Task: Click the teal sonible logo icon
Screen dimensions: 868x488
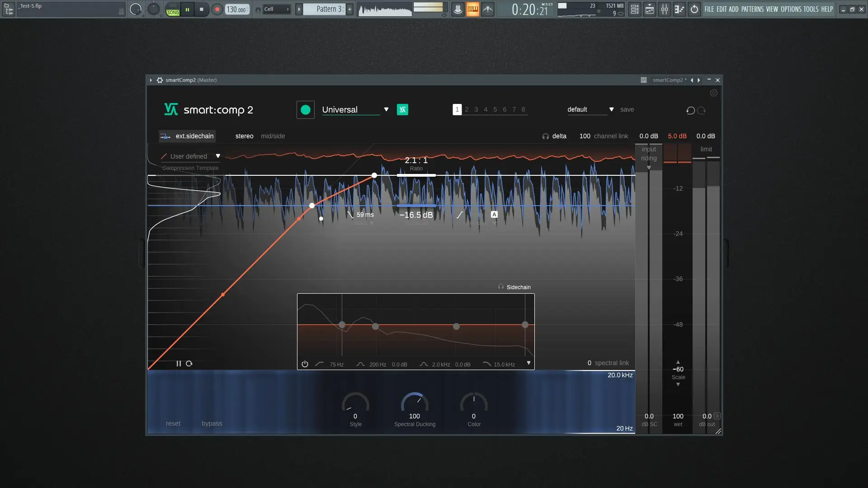Action: coord(402,110)
